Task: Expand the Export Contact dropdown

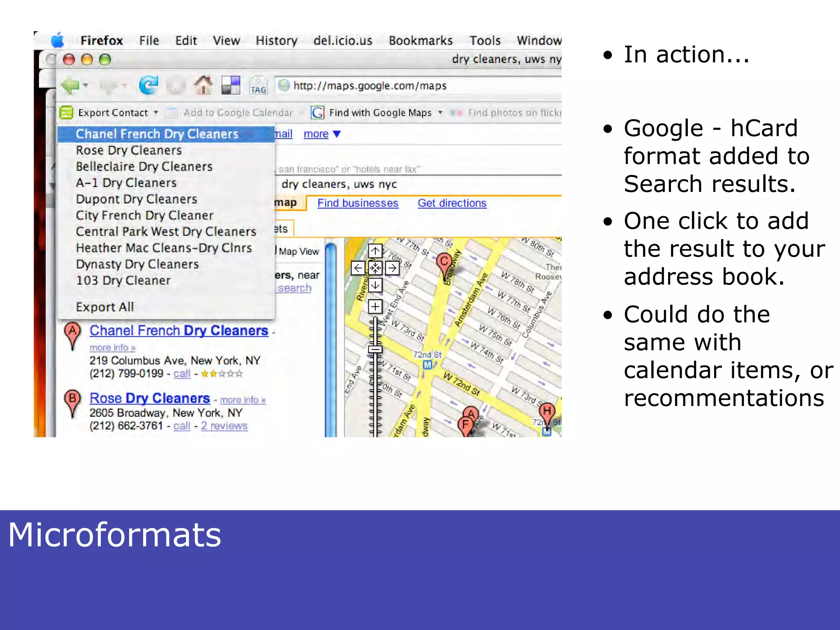Action: (156, 112)
